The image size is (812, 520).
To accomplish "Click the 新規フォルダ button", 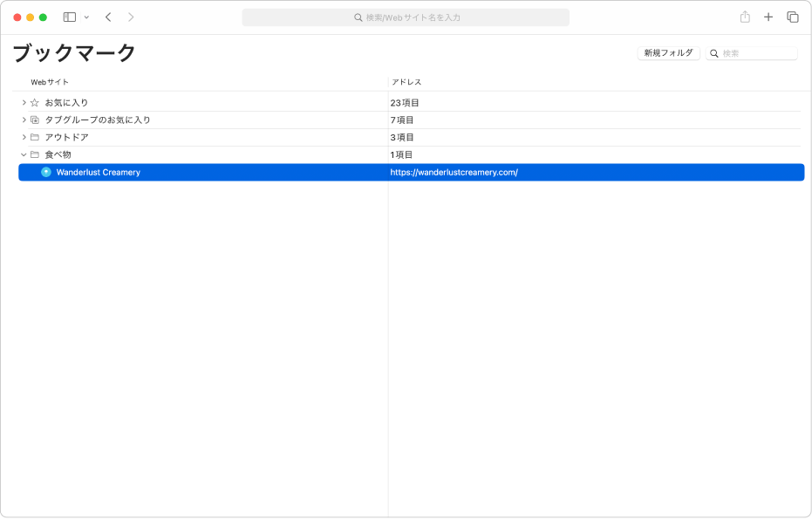I will tap(669, 53).
